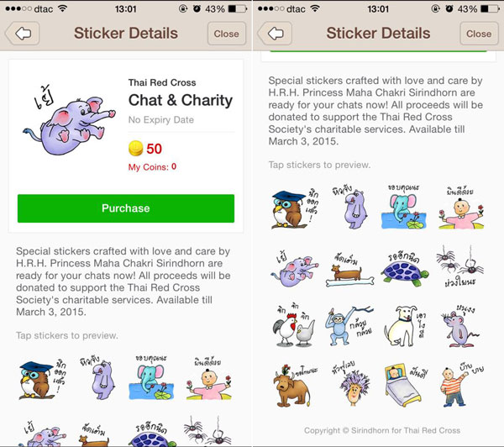Preview the hanging spiders sticker on right
Screen dimensions: 504x447
[460, 266]
